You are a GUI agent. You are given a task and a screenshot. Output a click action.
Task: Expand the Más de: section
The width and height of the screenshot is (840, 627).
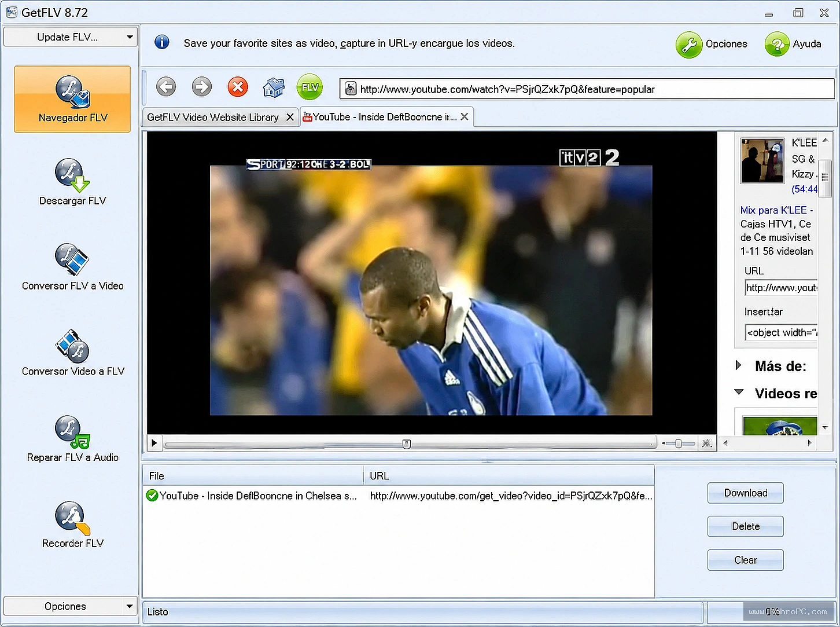(739, 365)
